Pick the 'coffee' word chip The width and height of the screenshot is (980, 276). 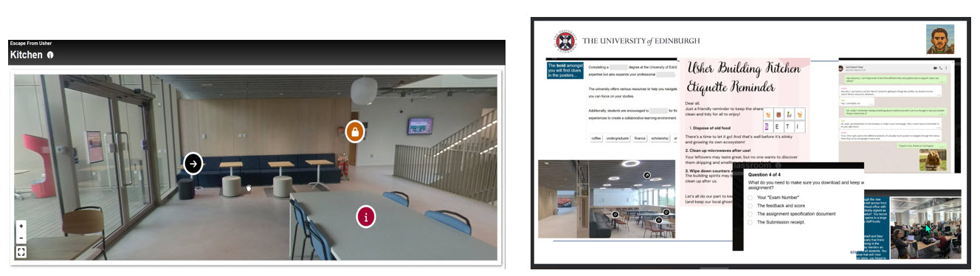pyautogui.click(x=596, y=138)
